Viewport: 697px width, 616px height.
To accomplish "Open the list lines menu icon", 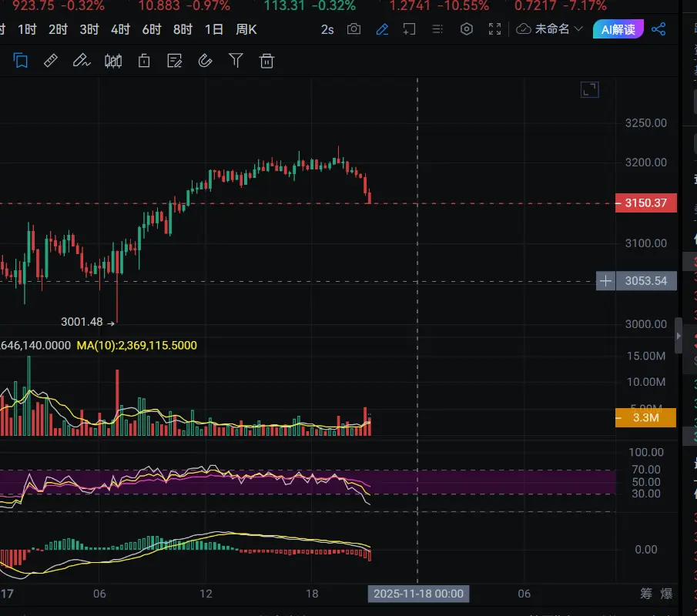I will click(x=437, y=29).
